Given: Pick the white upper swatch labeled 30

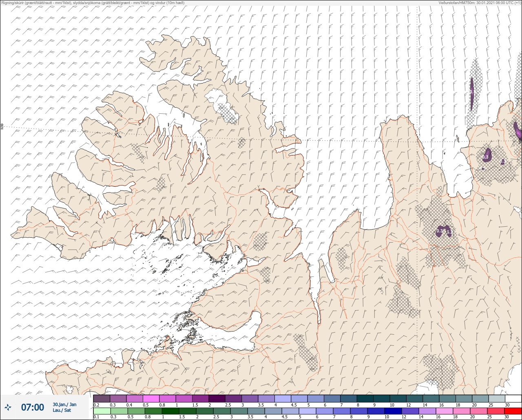Looking at the screenshot, I should [x=513, y=398].
